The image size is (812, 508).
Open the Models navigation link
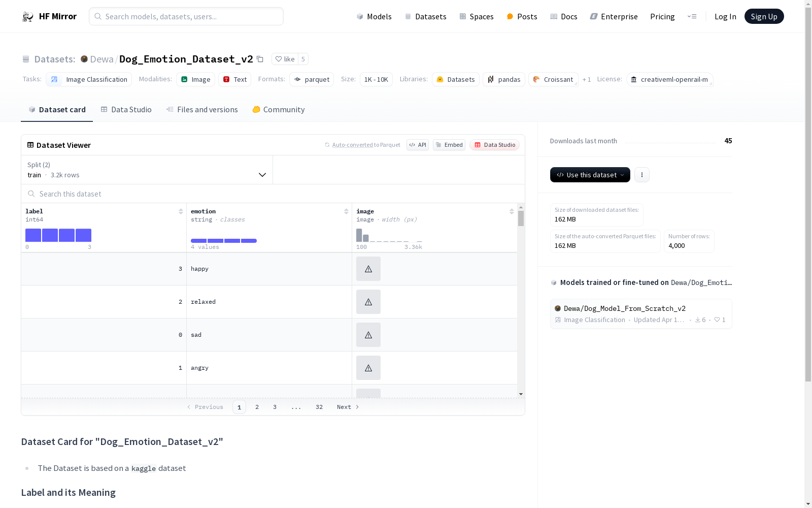pos(374,16)
